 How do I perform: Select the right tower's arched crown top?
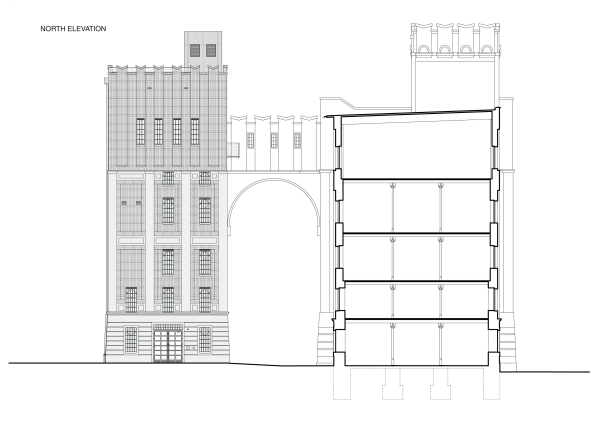tap(452, 40)
